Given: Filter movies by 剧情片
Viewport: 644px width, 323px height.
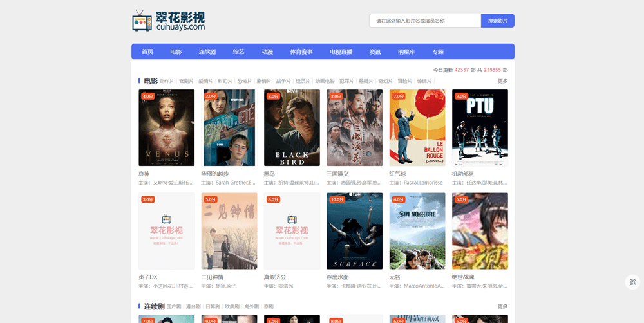Looking at the screenshot, I should [264, 81].
